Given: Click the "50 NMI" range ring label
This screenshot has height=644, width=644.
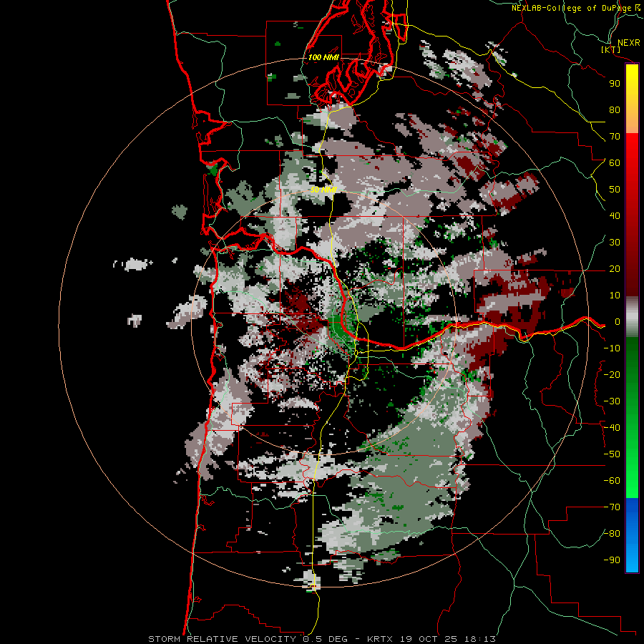Looking at the screenshot, I should [x=323, y=190].
